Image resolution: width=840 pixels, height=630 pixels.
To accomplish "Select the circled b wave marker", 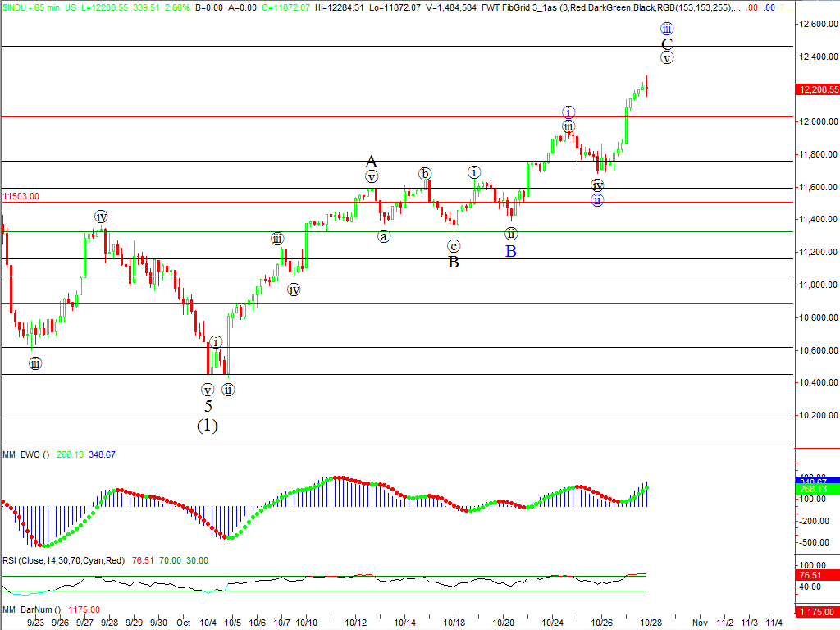I will [425, 174].
